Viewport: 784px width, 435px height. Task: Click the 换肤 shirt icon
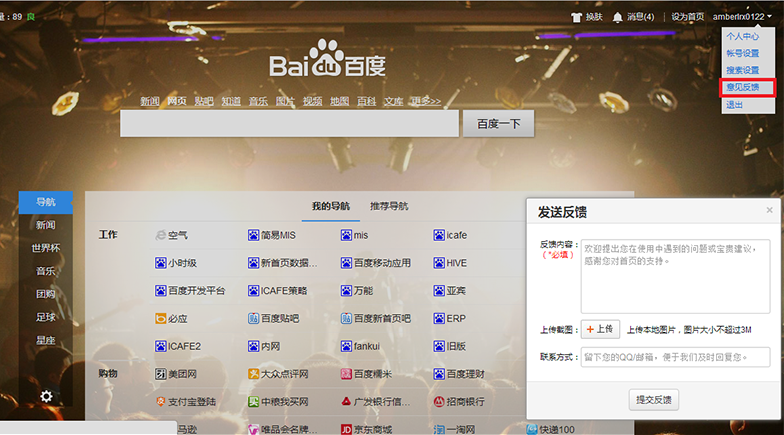point(576,17)
